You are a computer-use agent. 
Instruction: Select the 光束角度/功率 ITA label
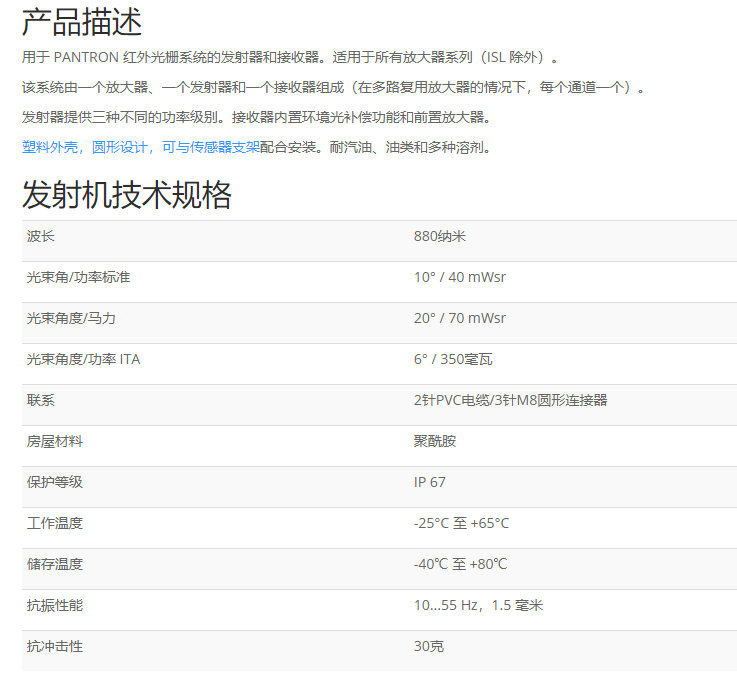[83, 359]
